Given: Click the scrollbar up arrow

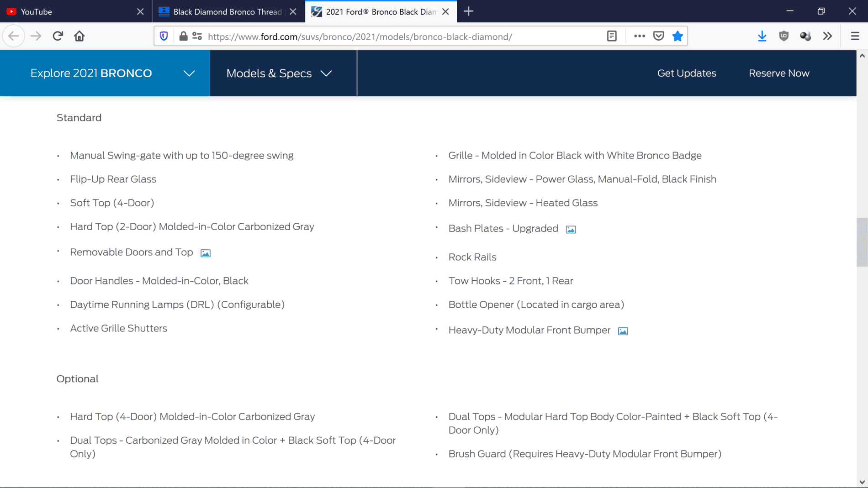Looking at the screenshot, I should click(862, 56).
